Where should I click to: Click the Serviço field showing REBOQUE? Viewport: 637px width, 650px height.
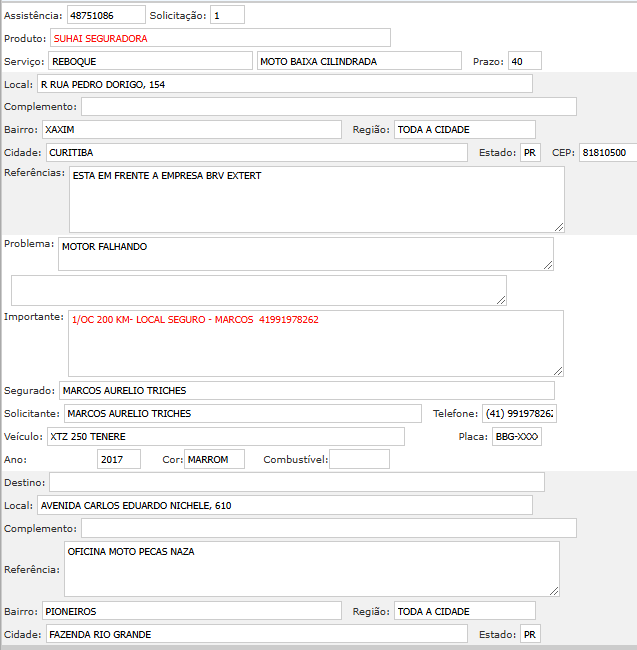tap(150, 61)
